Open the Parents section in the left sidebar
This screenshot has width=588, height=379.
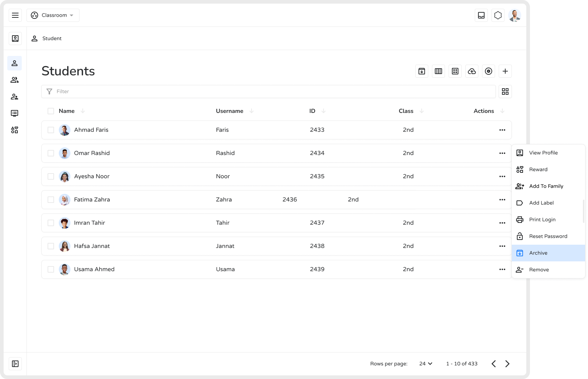coord(15,96)
